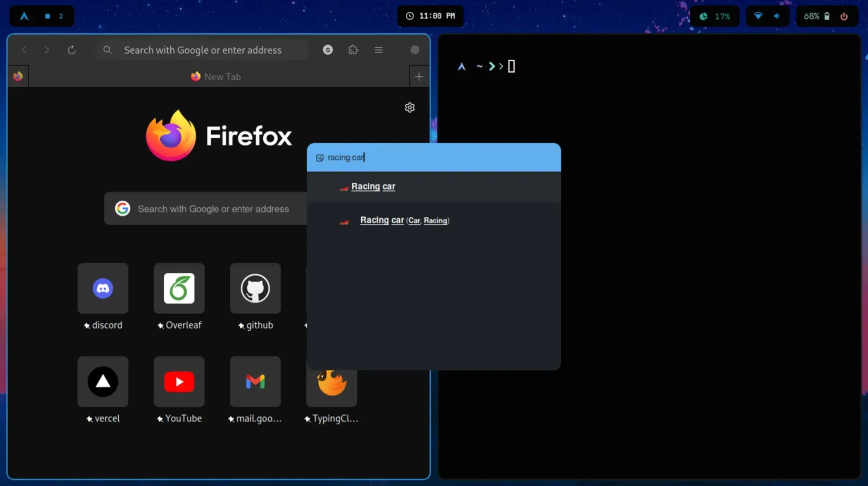Open the mail.google shortcut tile
Viewport: 868px width, 486px height.
pos(256,382)
